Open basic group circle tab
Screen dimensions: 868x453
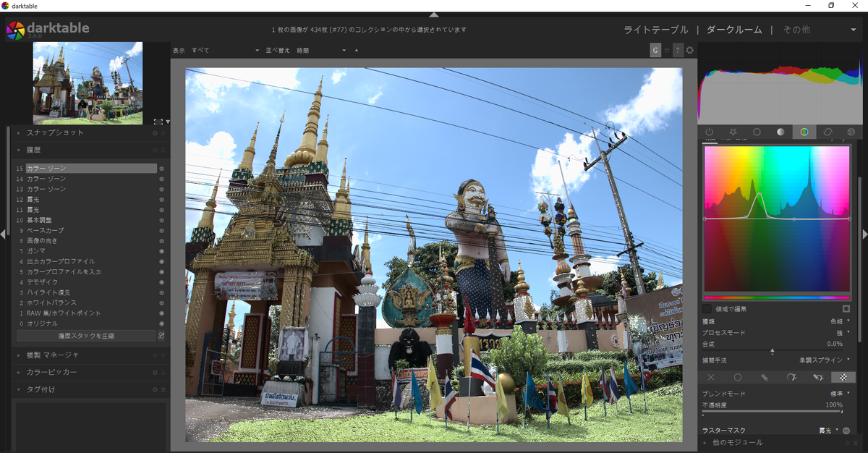(757, 132)
